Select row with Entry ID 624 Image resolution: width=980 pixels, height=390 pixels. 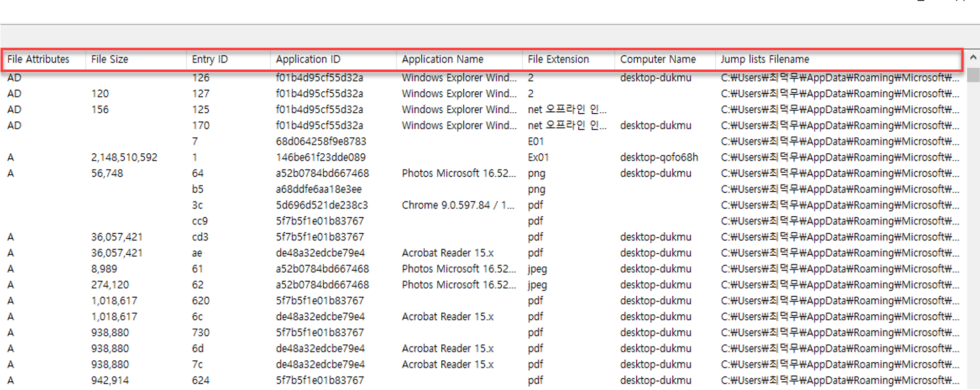coord(201,380)
